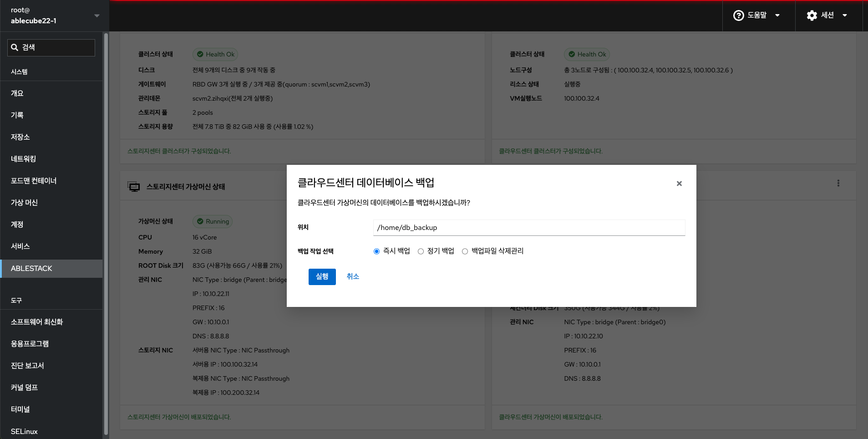Click the Running status check icon

tap(200, 221)
